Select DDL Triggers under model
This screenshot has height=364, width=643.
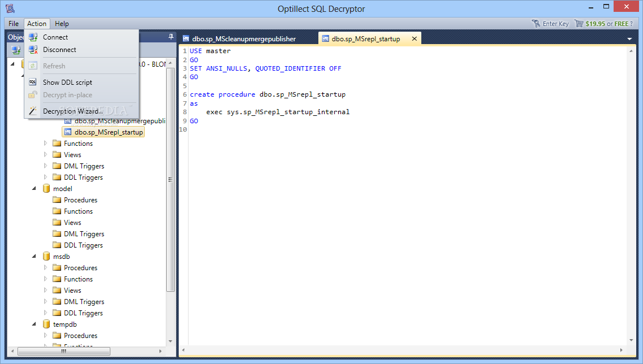(x=83, y=245)
